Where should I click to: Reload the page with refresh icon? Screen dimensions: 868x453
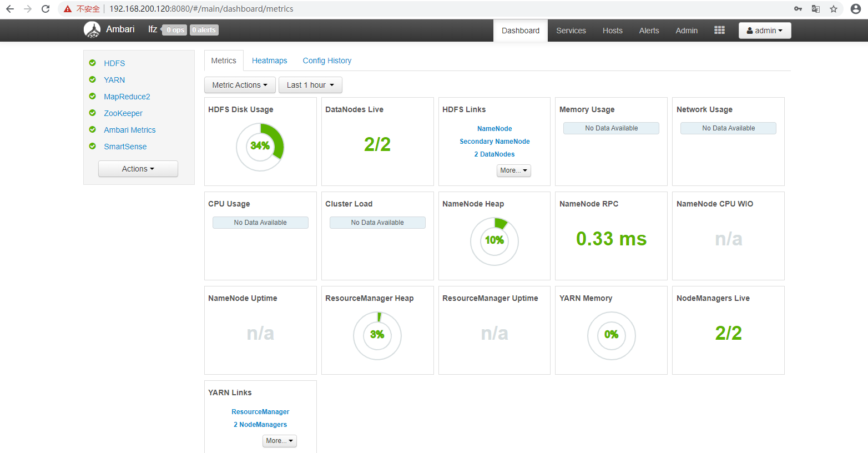(x=46, y=9)
